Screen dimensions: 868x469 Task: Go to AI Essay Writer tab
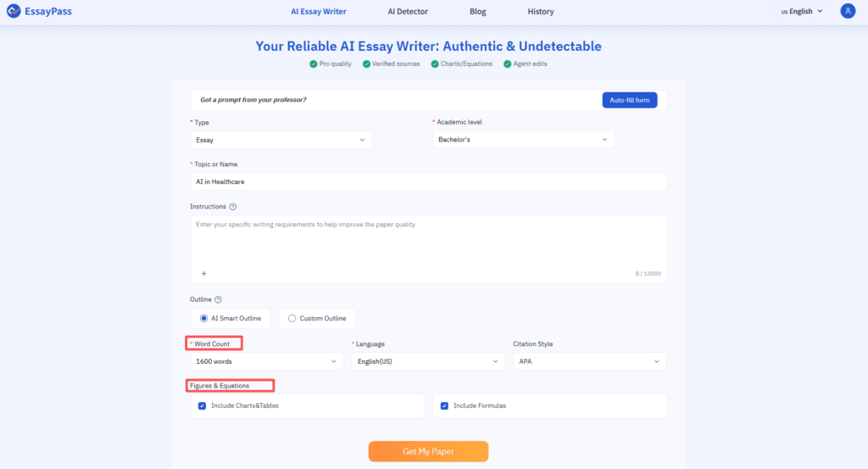[319, 11]
